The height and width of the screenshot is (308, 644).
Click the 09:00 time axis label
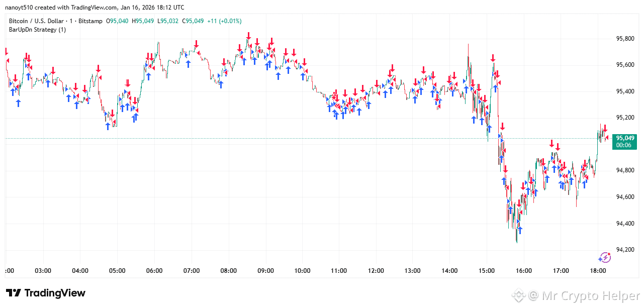pyautogui.click(x=265, y=270)
